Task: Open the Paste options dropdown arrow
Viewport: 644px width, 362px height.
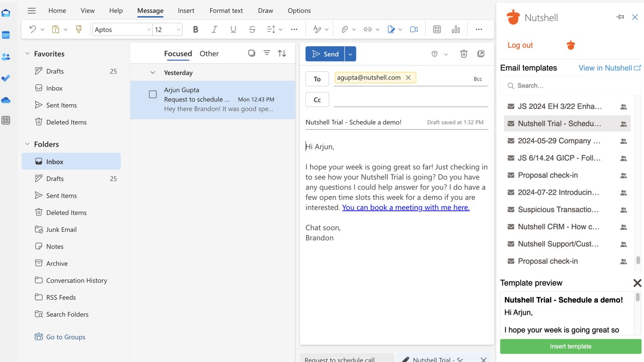Action: click(x=66, y=29)
